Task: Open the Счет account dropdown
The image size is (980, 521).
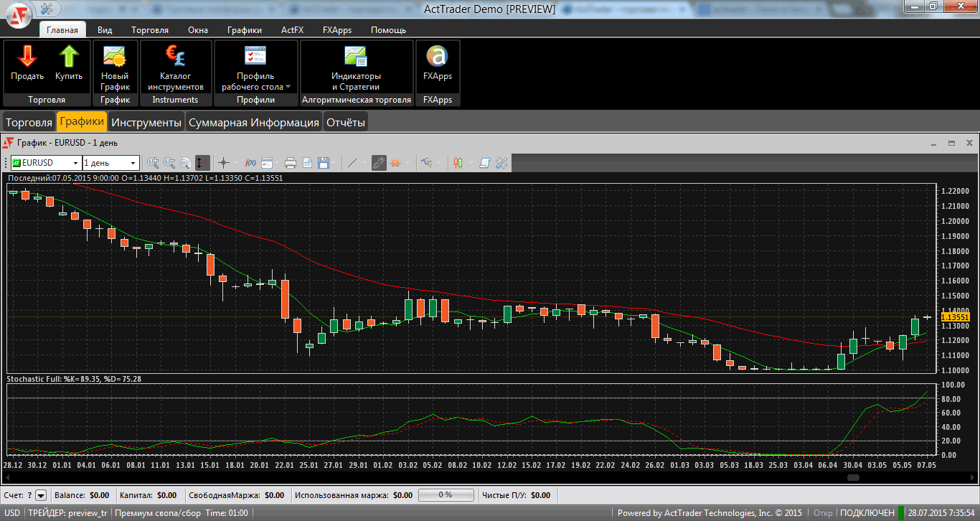Action: click(x=40, y=495)
